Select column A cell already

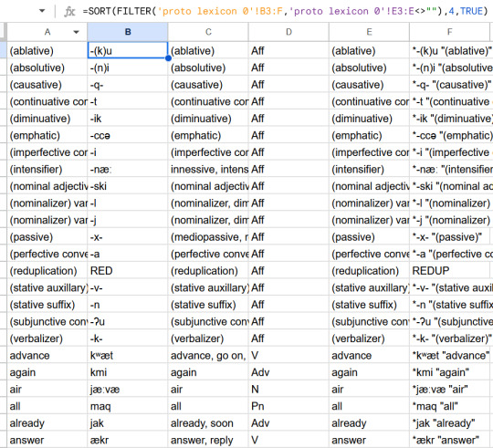47,423
